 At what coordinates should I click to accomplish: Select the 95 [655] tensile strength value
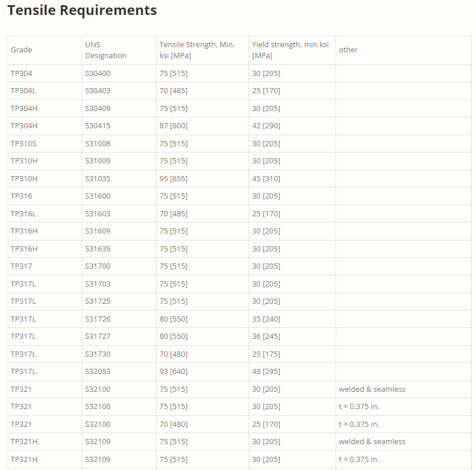(x=173, y=179)
